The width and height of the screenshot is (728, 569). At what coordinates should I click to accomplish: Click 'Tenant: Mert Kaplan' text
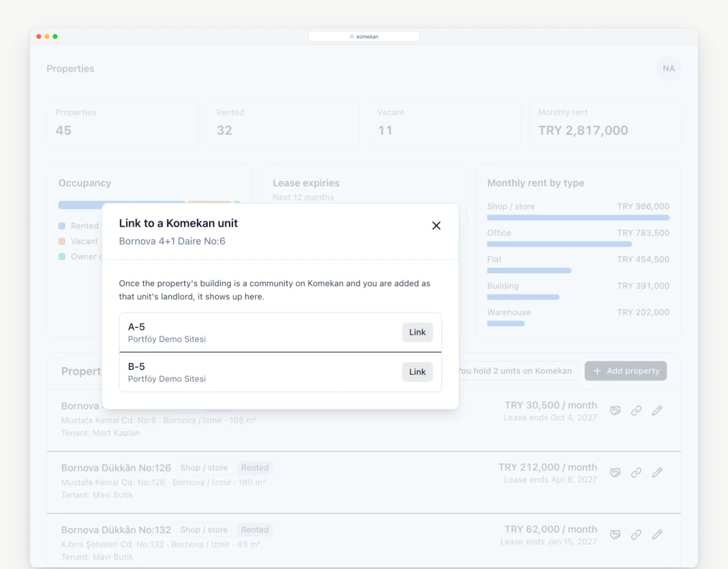pyautogui.click(x=101, y=433)
